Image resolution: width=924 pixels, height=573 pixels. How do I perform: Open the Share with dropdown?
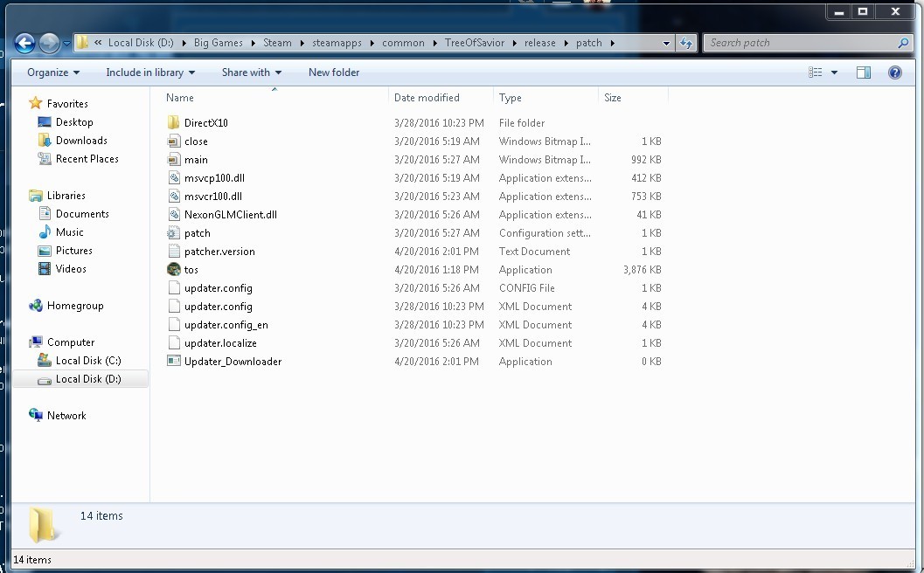point(251,72)
